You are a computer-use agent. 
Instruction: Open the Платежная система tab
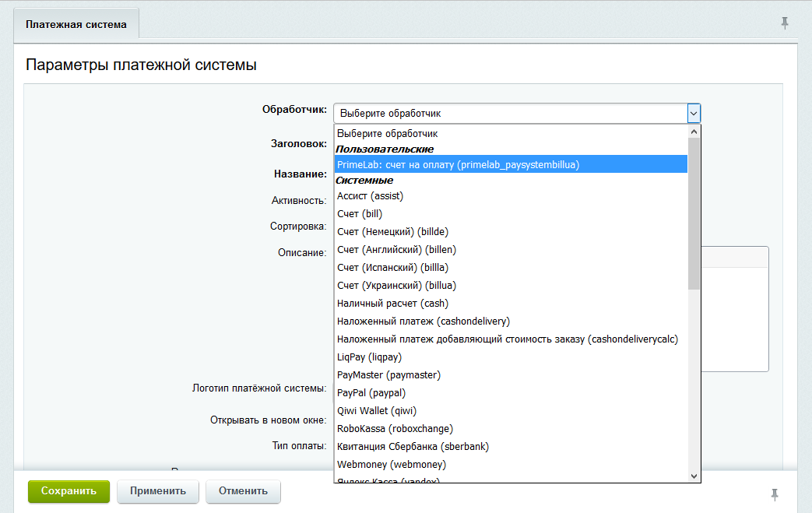coord(76,24)
